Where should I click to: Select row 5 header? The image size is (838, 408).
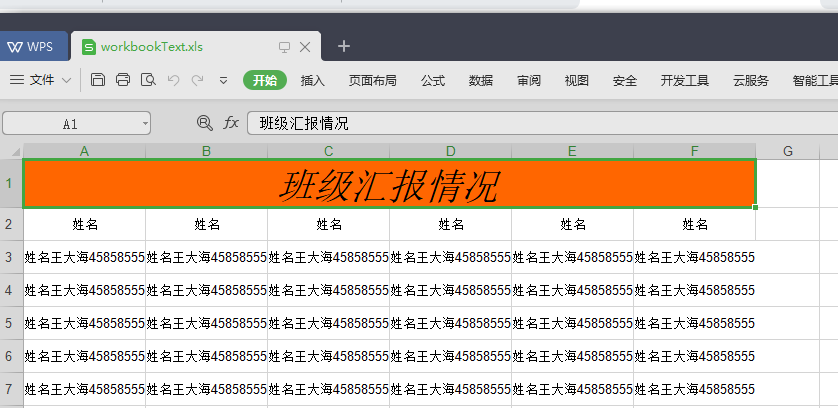11,323
